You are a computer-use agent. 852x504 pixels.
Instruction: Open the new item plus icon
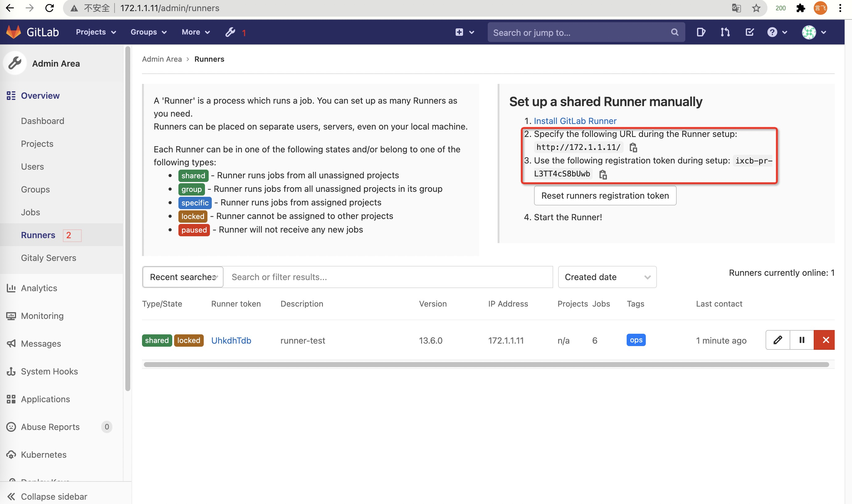coord(459,32)
